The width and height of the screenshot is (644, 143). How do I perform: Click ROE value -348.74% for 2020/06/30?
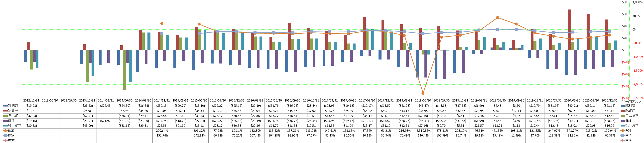pos(572,130)
